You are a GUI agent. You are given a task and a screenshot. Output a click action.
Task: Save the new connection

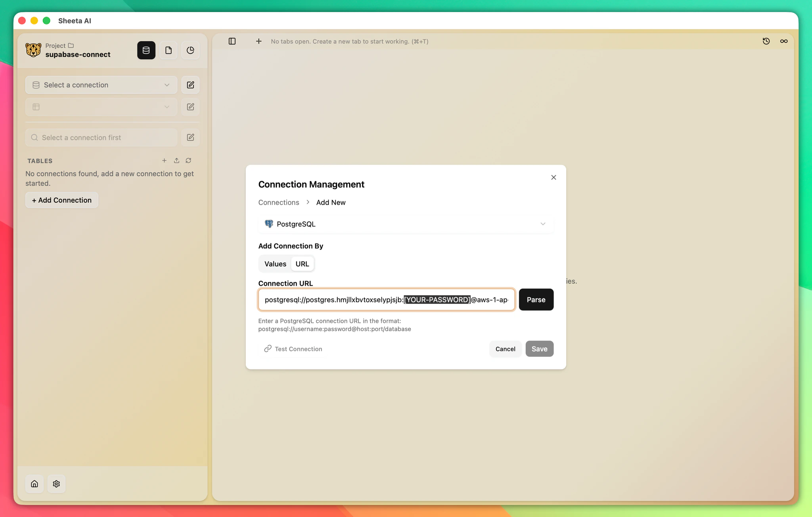[539, 349]
